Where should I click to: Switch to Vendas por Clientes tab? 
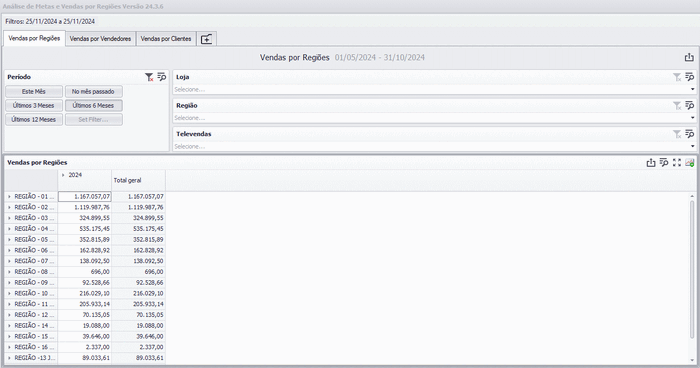[166, 39]
